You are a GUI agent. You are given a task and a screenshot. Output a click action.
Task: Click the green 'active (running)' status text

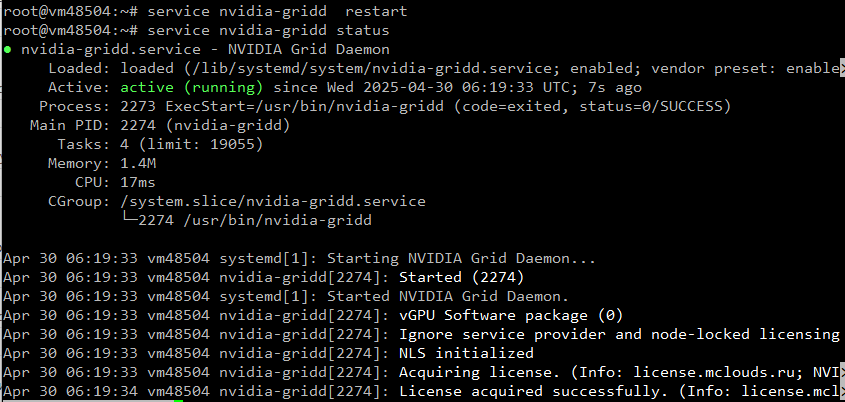click(x=192, y=88)
